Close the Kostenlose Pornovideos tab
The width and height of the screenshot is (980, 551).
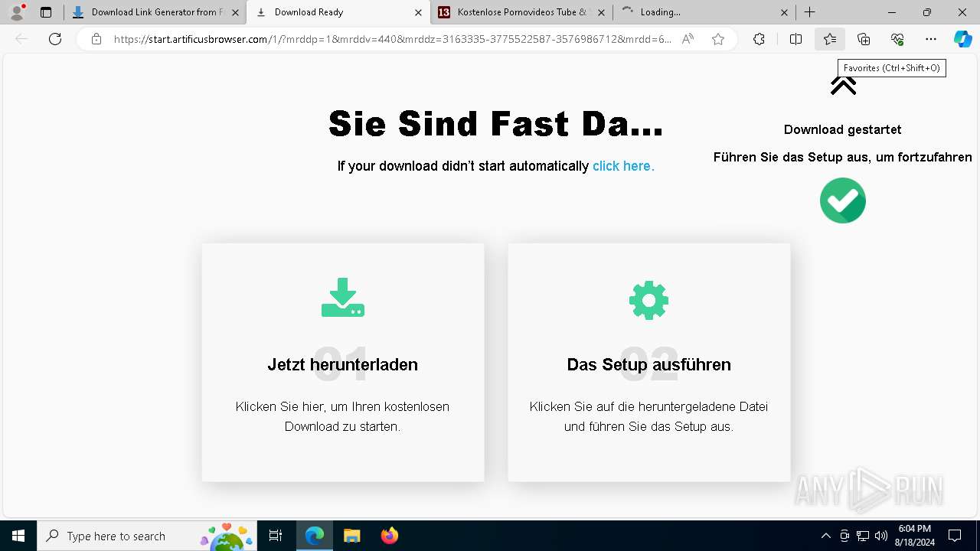[x=601, y=12]
